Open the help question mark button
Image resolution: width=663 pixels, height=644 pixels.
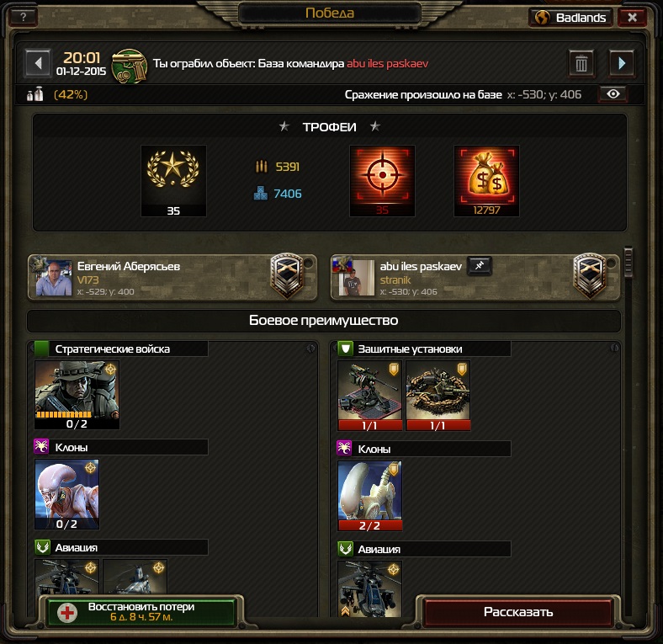pos(24,17)
